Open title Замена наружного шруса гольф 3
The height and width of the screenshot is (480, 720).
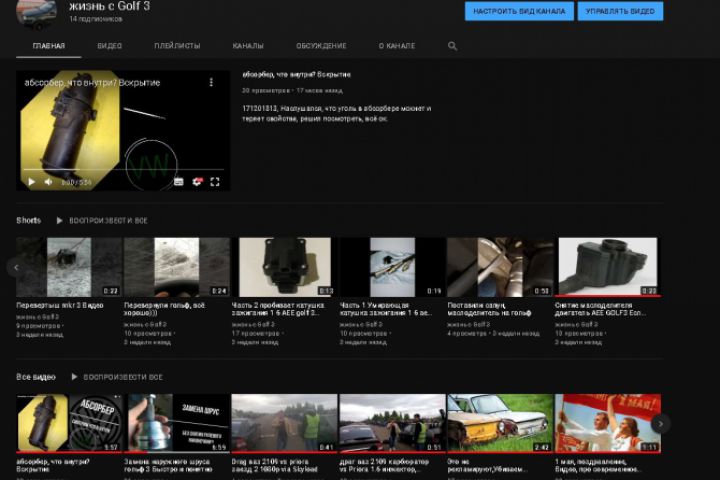click(x=169, y=465)
